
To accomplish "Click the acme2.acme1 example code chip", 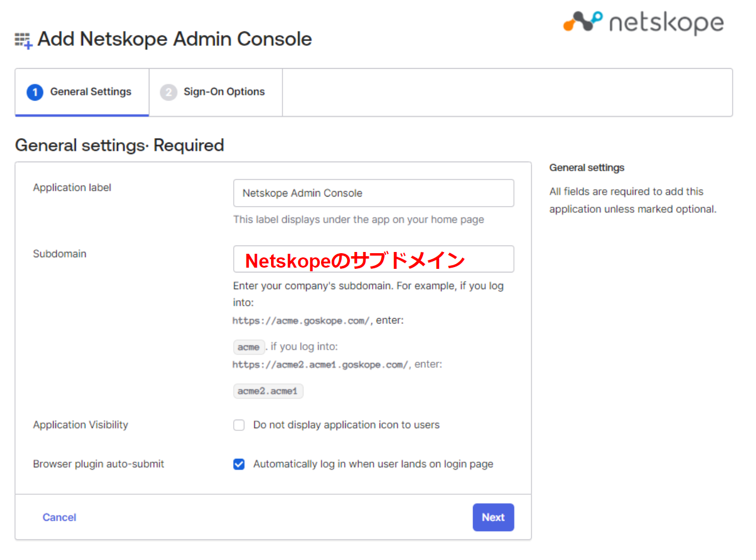I will [268, 391].
